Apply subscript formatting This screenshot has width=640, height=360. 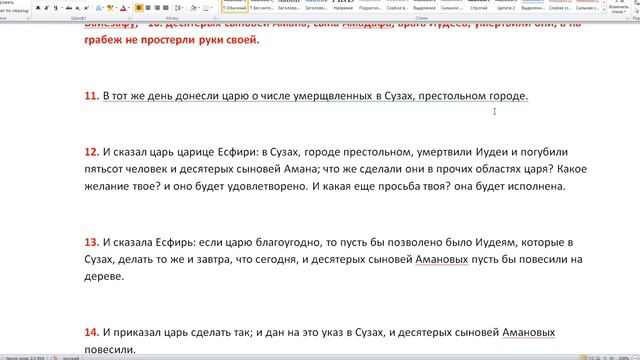pos(78,8)
